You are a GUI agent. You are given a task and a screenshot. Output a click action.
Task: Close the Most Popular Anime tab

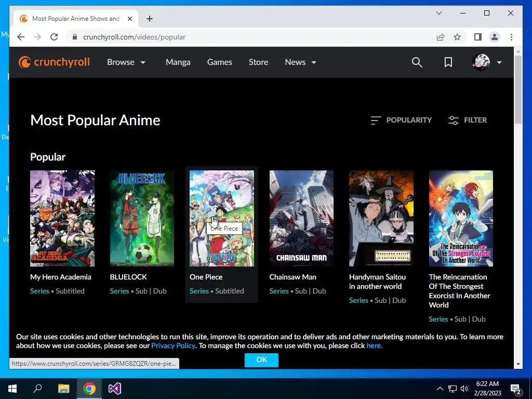pos(129,19)
